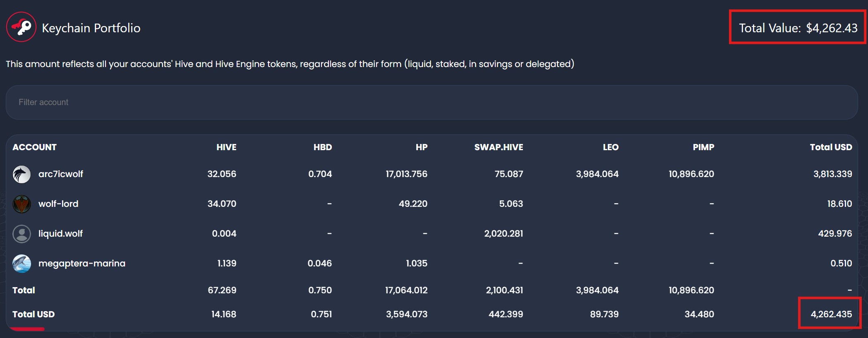The height and width of the screenshot is (338, 868).
Task: Click wolf-lord HIVE value 34.070
Action: tap(222, 204)
